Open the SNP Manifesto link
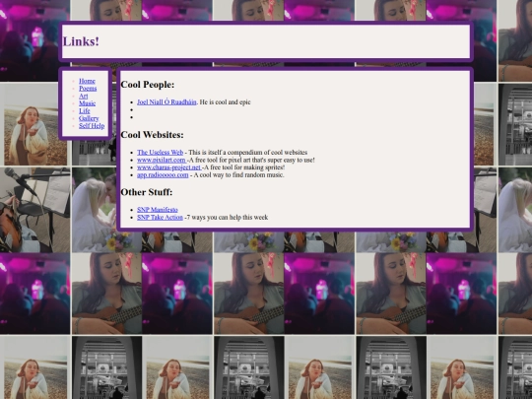532x399 pixels. (158, 210)
